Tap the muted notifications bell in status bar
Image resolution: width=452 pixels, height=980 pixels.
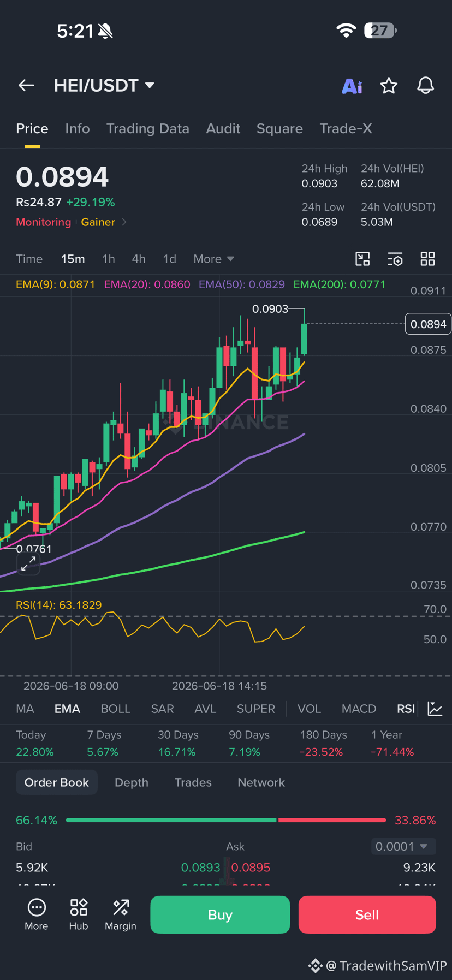click(106, 31)
